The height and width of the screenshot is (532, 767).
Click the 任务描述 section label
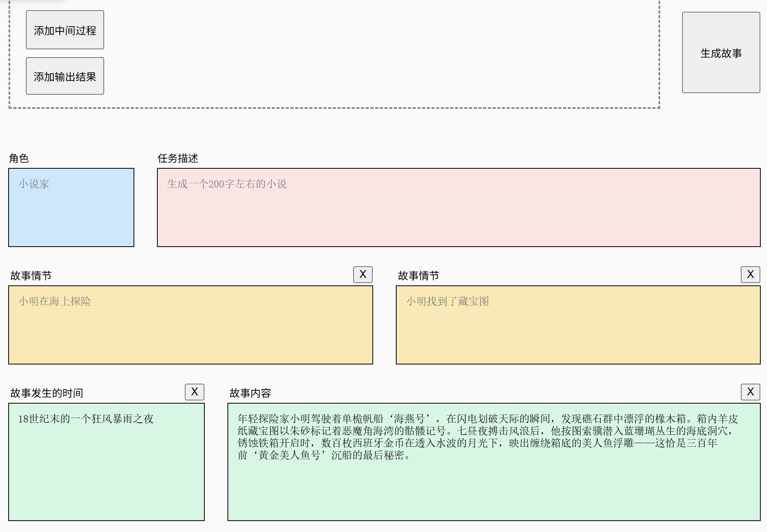177,159
